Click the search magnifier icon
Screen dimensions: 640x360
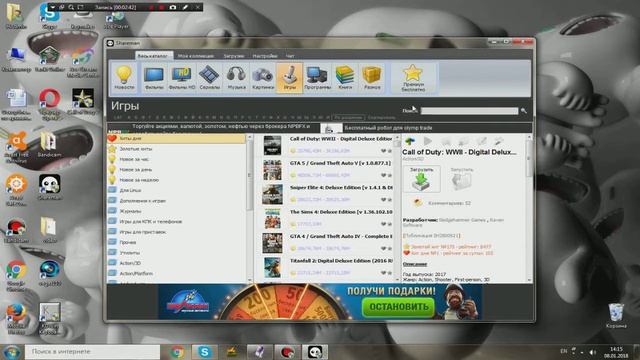click(x=524, y=111)
